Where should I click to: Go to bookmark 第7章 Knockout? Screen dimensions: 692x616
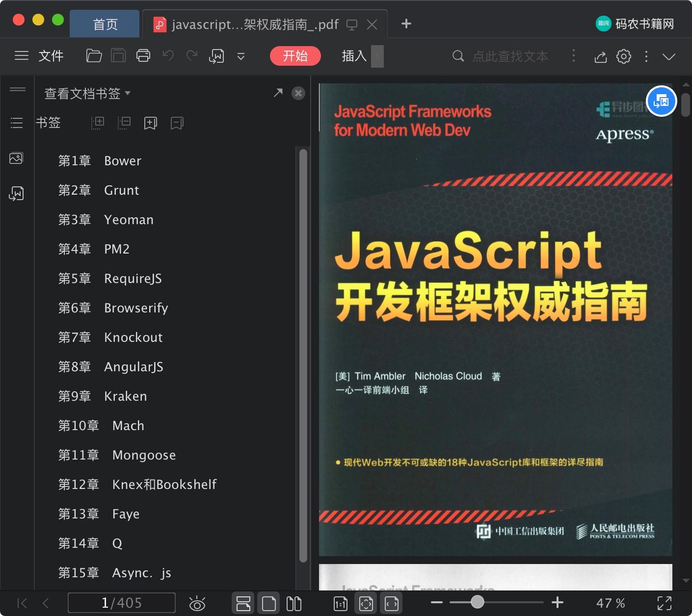pos(110,337)
